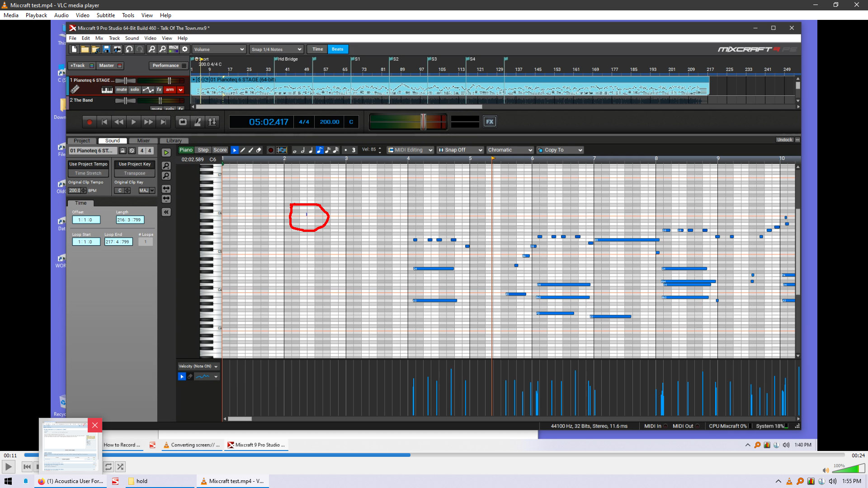This screenshot has width=868, height=488.
Task: Collapse panel with double-chevron icon
Action: pos(166,212)
